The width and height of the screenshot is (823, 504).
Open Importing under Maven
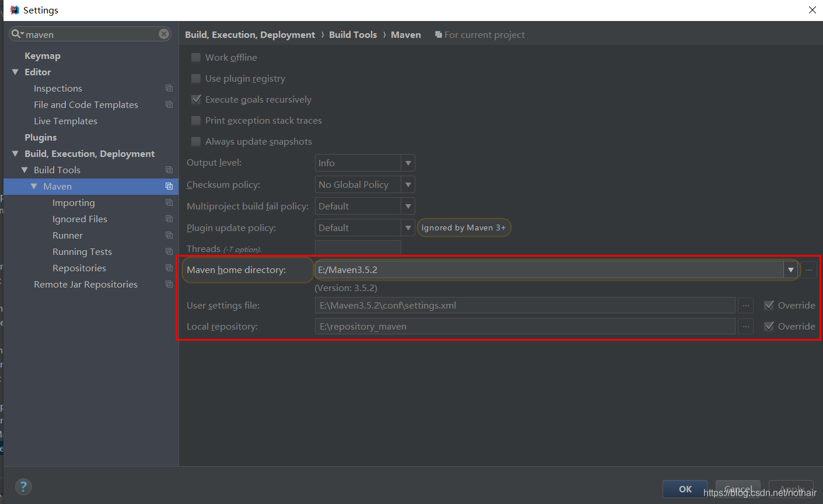coord(73,202)
